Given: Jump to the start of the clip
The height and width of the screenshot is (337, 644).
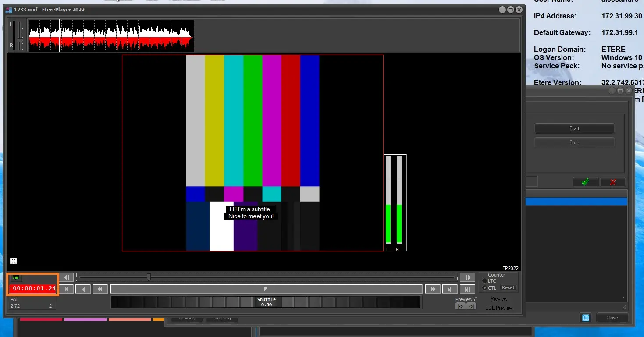Looking at the screenshot, I should pyautogui.click(x=66, y=289).
